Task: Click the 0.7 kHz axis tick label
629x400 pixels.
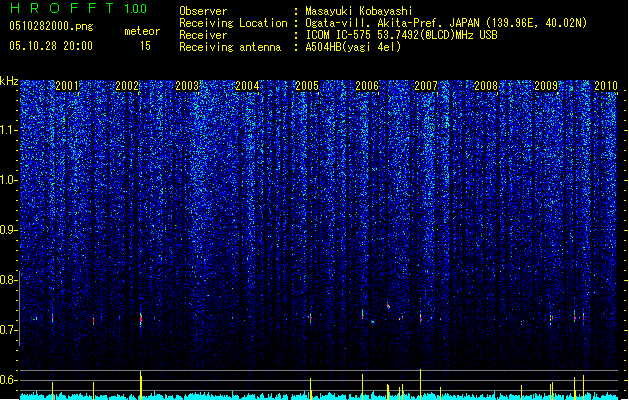Action: pos(9,330)
